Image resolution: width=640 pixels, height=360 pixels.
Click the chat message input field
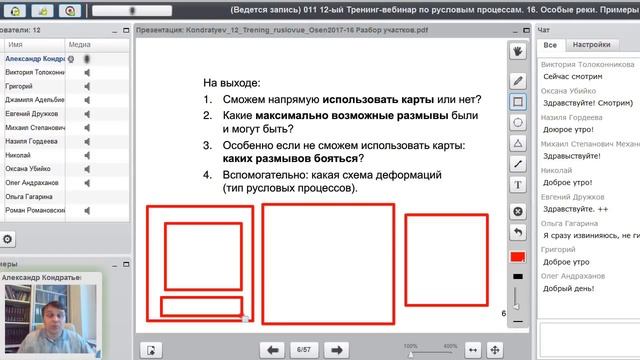pos(590,340)
